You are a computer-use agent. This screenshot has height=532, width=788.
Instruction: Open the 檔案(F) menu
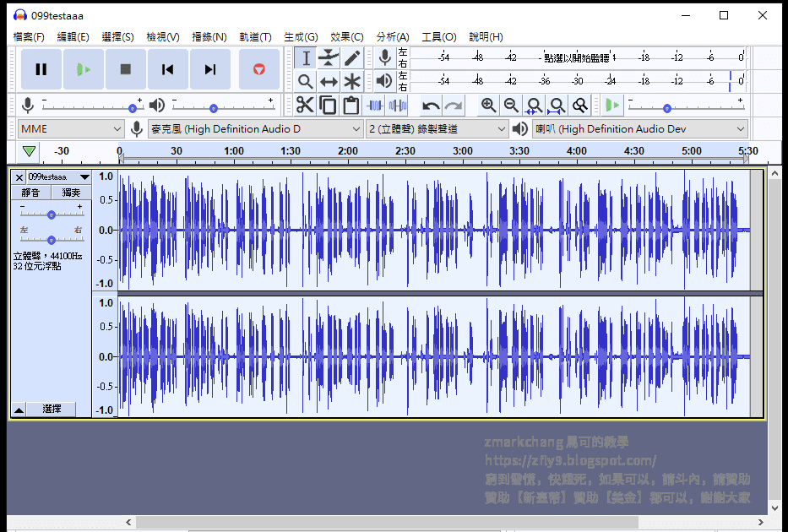pyautogui.click(x=28, y=36)
